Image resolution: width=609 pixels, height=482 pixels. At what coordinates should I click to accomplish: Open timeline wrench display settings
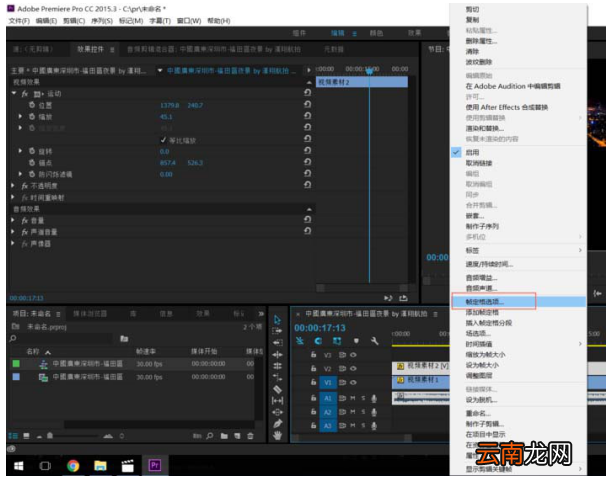click(x=374, y=341)
